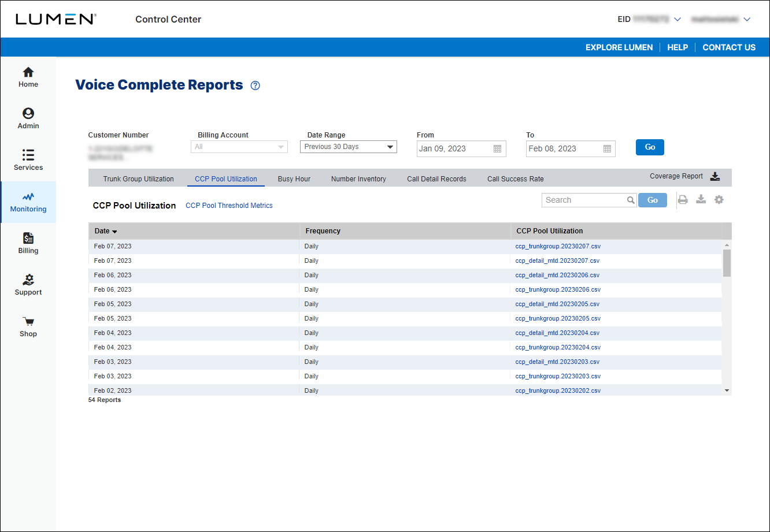Open the Admin section icon
770x532 pixels.
tap(28, 113)
